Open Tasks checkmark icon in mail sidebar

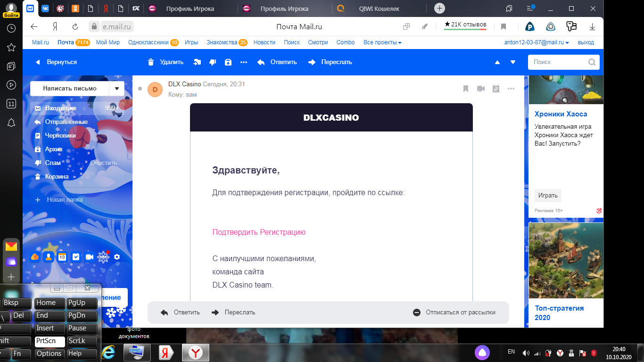coord(75,257)
